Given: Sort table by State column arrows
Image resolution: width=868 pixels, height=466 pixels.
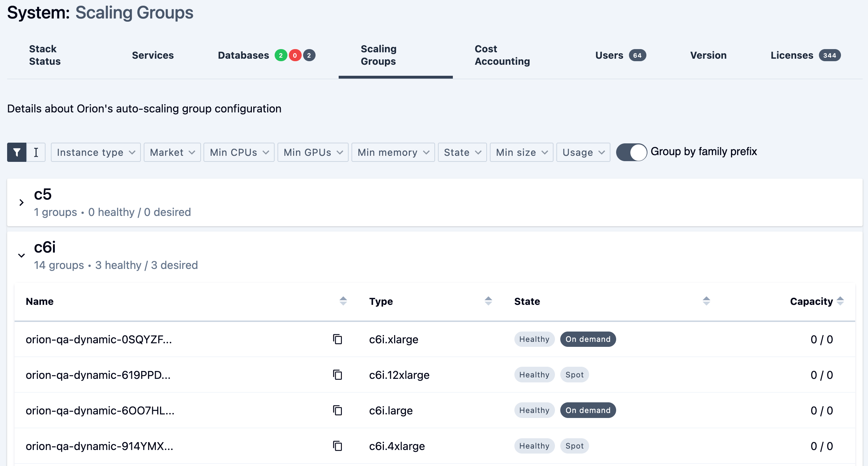Looking at the screenshot, I should coord(706,301).
